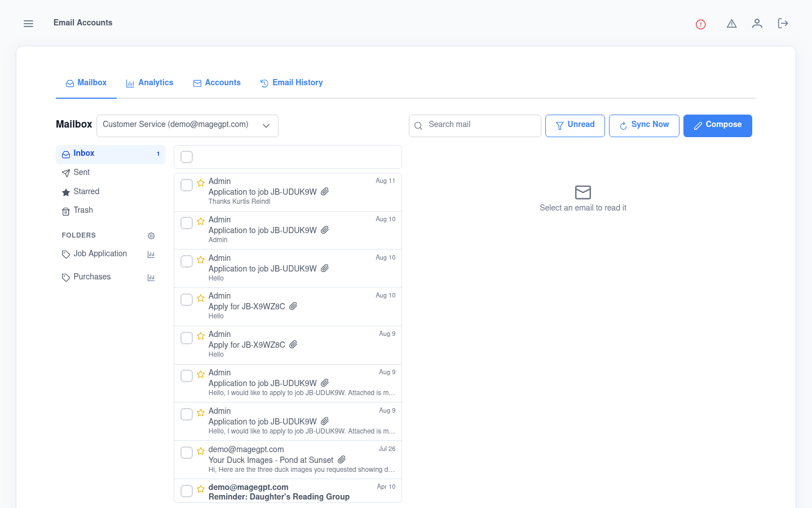
Task: Click the Purchases tag icon
Action: (66, 278)
